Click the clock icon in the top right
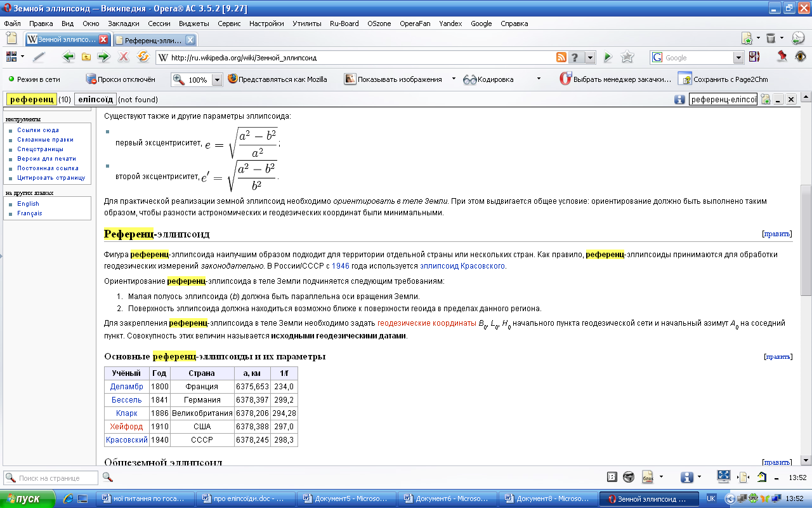The image size is (812, 508). tap(798, 37)
